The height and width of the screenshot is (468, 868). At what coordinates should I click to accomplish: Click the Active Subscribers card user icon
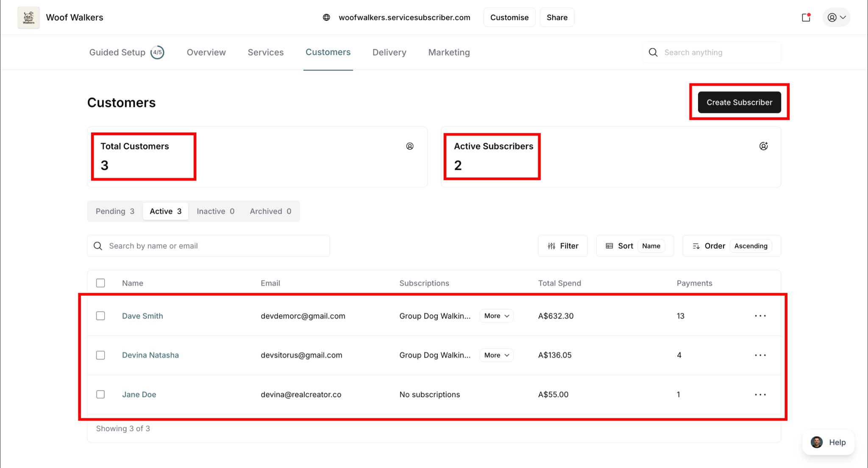[763, 146]
